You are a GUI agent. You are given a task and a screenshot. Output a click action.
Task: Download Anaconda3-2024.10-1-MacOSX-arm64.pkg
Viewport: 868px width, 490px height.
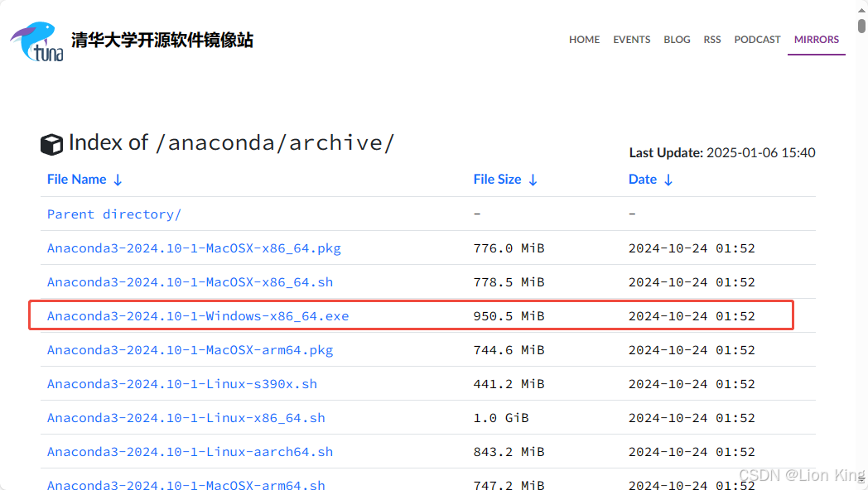[x=190, y=350]
